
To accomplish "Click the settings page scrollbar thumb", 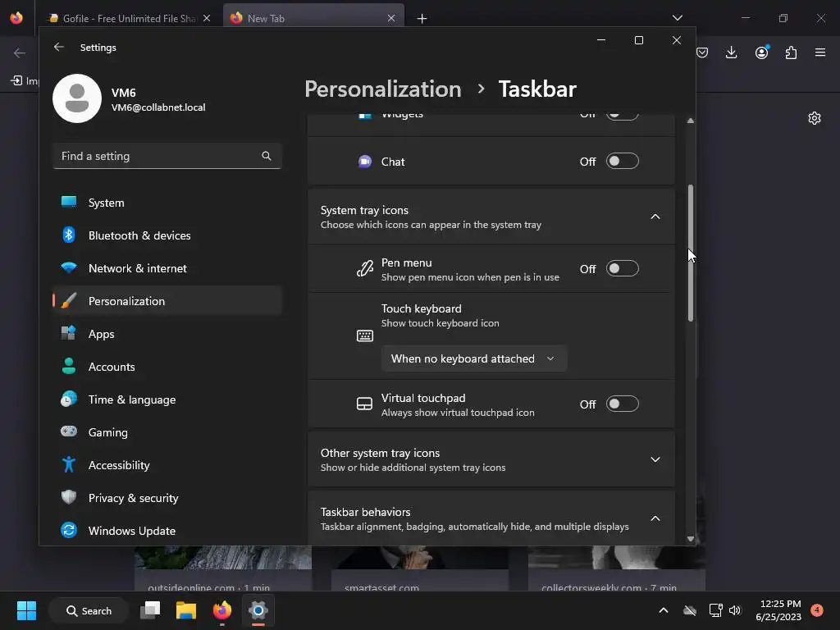I will [x=691, y=253].
